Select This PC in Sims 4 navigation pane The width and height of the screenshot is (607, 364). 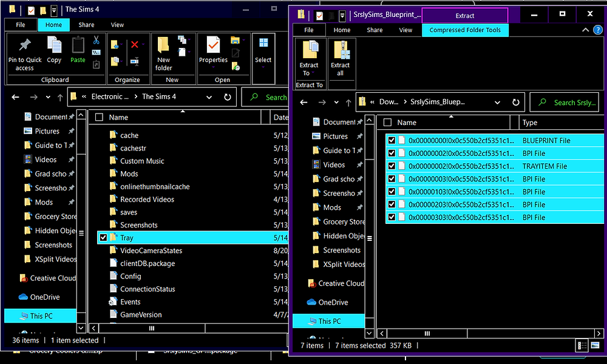point(40,315)
